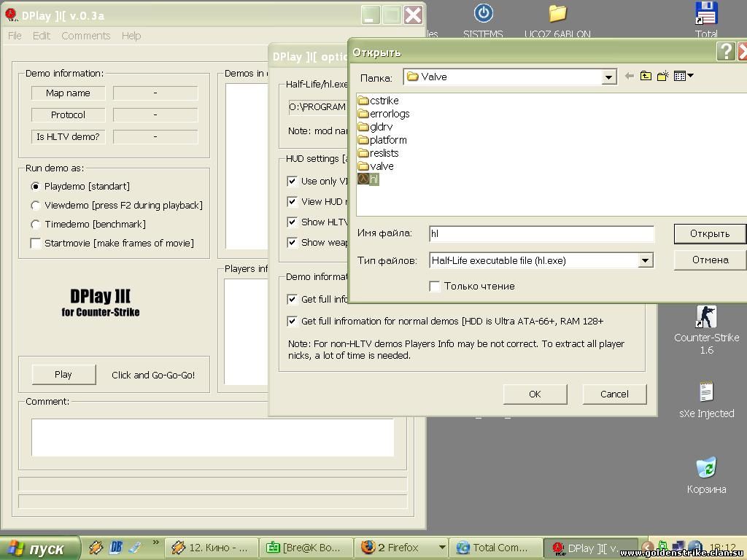Expand the Папка folder dropdown
The height and width of the screenshot is (560, 747).
coord(608,77)
